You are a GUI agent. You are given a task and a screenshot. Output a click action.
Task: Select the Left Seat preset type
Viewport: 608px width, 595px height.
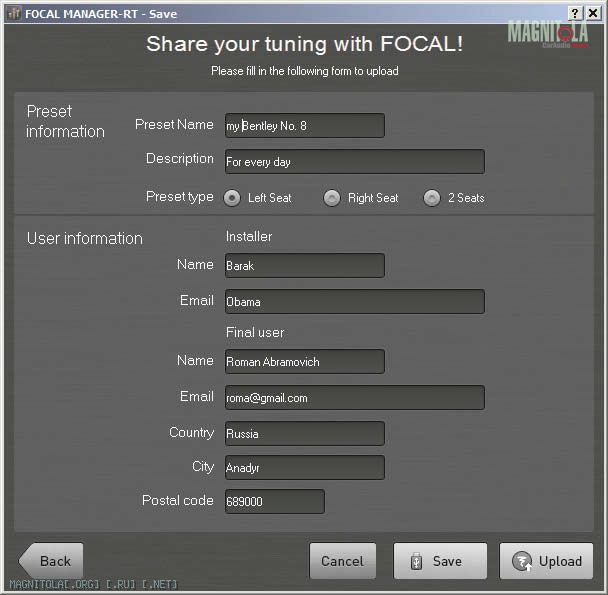pos(232,198)
